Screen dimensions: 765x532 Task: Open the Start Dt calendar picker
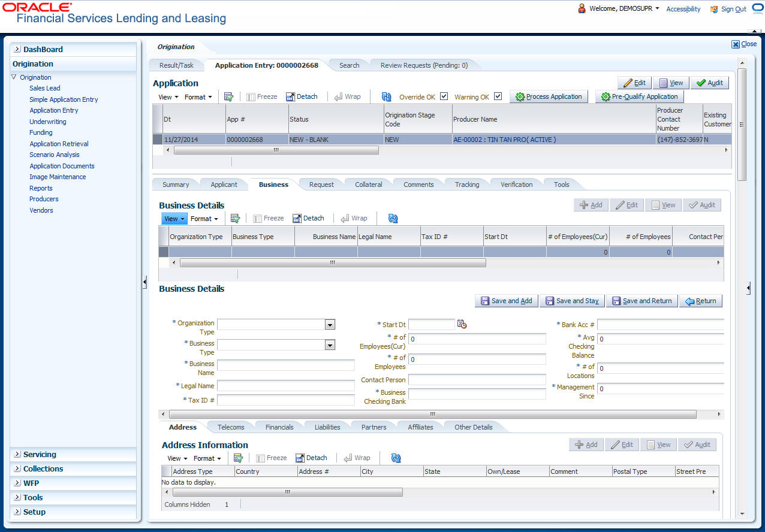462,324
